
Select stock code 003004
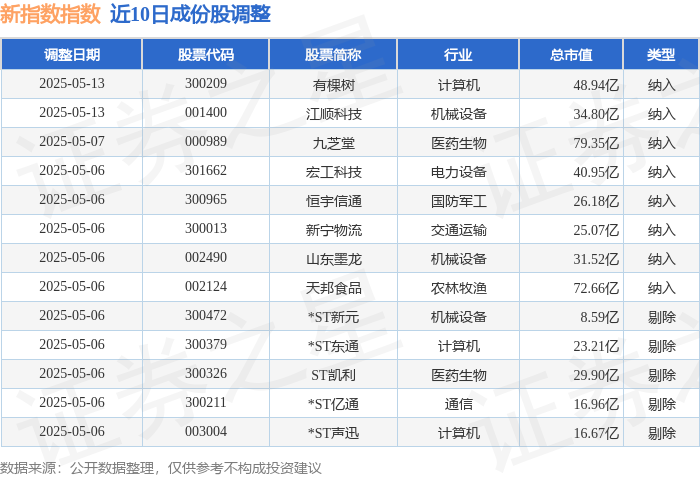click(x=206, y=432)
